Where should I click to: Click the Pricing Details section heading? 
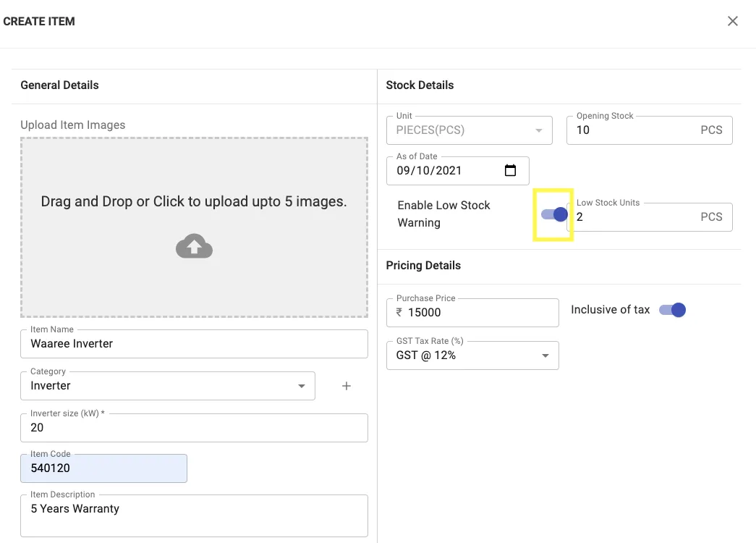point(423,266)
